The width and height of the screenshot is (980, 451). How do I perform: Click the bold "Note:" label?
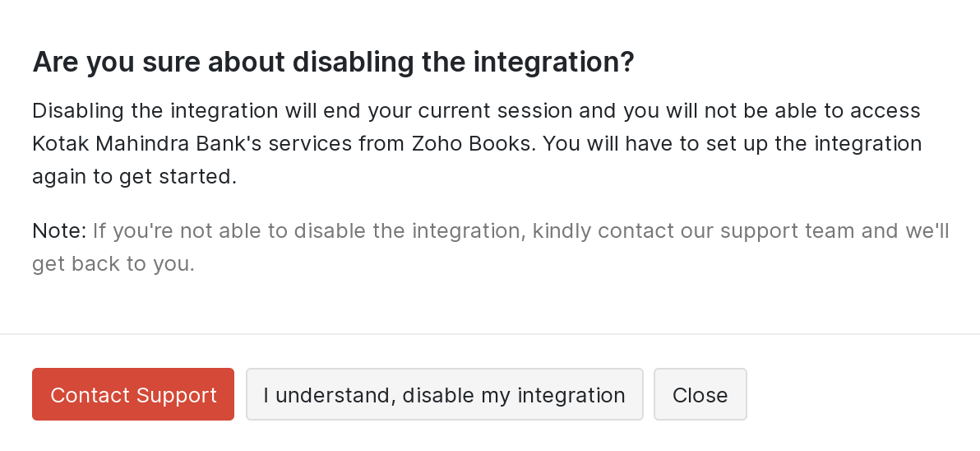coord(59,230)
